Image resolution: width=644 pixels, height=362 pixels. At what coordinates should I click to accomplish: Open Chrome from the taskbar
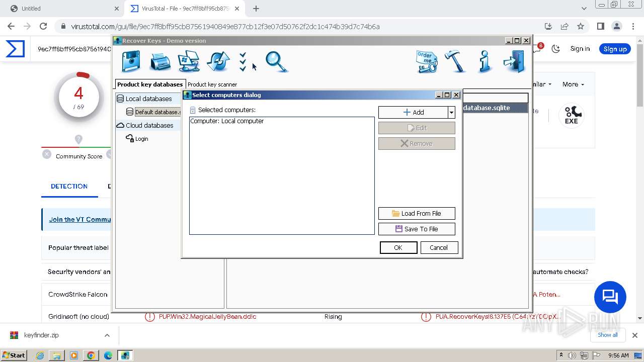(x=91, y=355)
